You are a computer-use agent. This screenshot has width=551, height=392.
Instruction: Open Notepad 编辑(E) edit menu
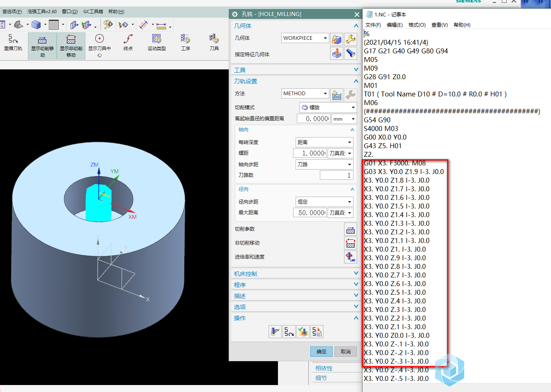point(395,25)
